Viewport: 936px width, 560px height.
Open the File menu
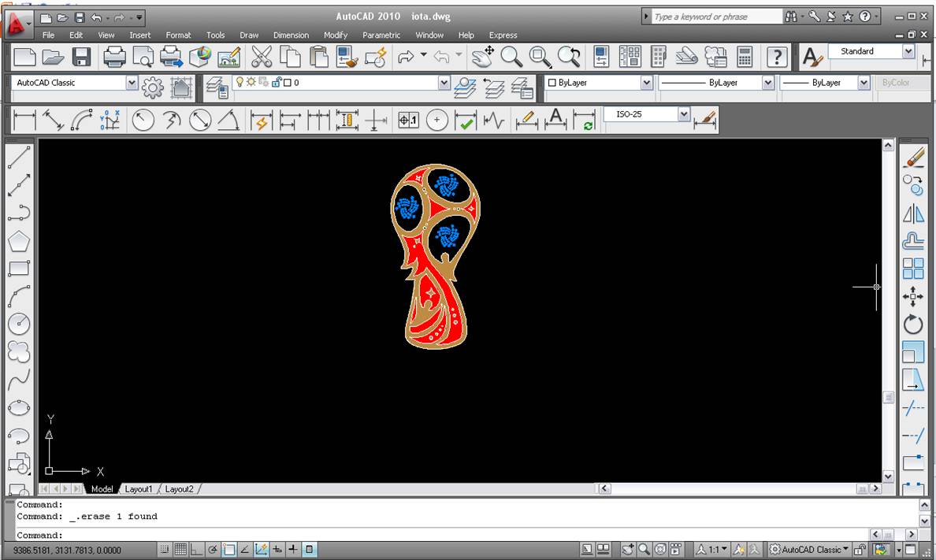[x=48, y=35]
